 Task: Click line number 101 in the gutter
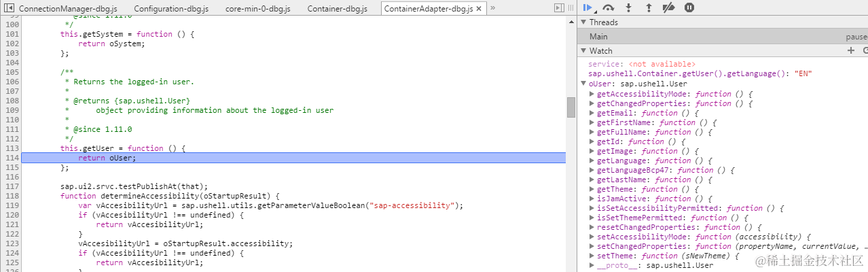pyautogui.click(x=11, y=34)
